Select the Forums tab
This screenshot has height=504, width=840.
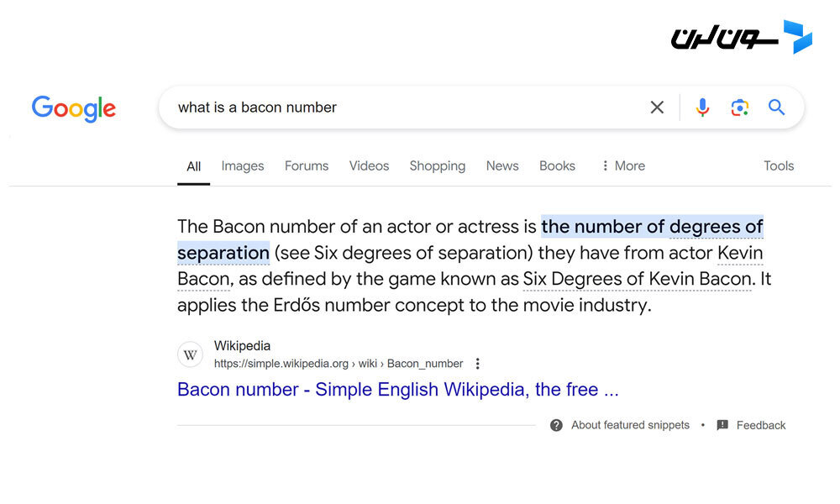point(307,166)
